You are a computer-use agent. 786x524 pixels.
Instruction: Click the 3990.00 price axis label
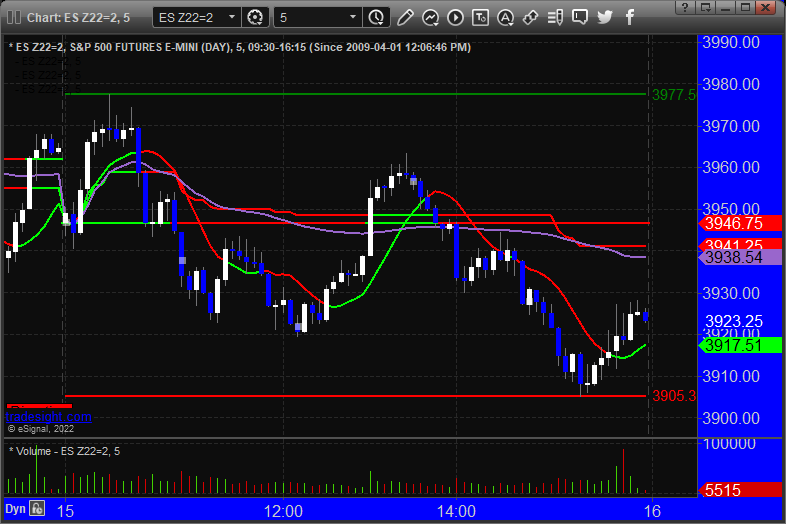click(x=731, y=43)
